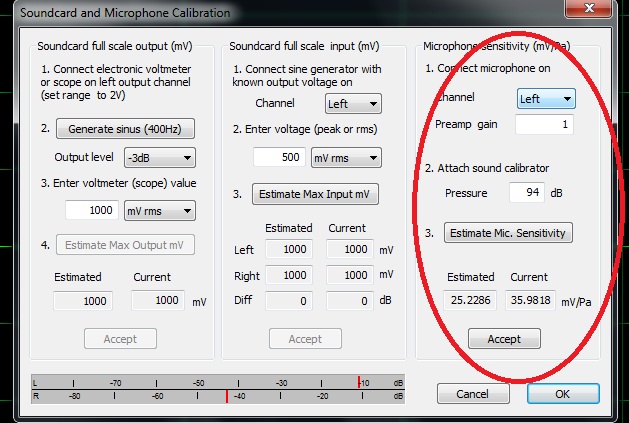Click 'Soundcard full scale output (mV)' heading
The height and width of the screenshot is (423, 629).
[x=115, y=46]
